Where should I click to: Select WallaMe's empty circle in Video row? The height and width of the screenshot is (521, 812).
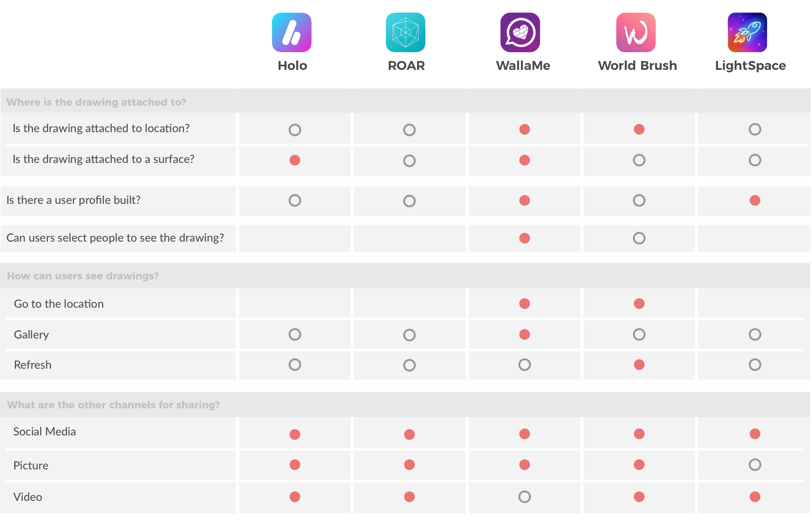coord(524,497)
